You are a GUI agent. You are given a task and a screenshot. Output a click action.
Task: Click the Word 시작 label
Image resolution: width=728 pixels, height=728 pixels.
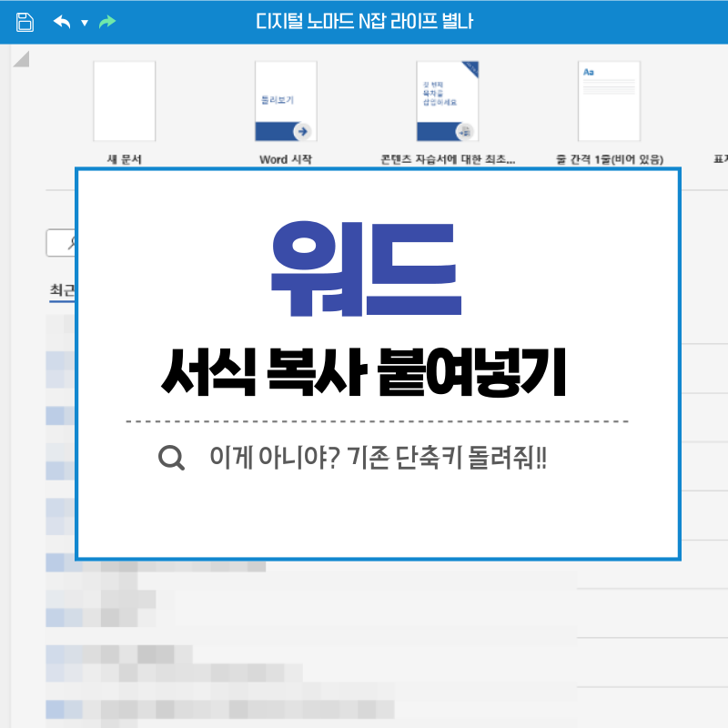point(286,159)
